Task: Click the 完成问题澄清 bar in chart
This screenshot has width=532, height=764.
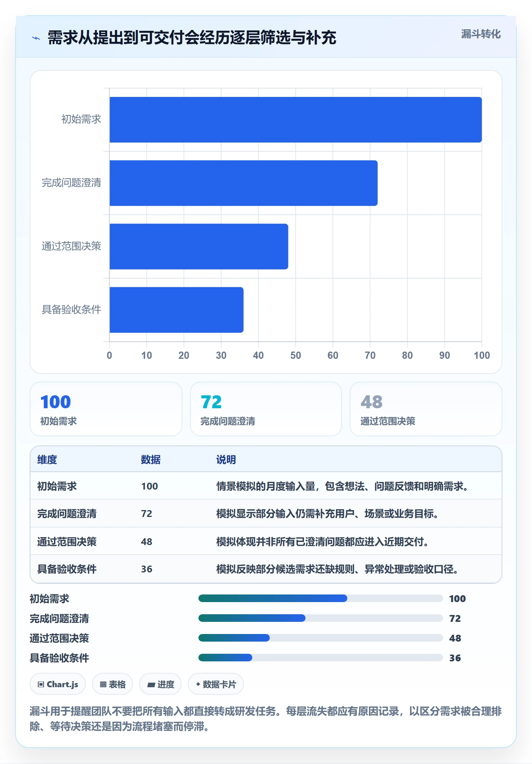Action: [244, 183]
